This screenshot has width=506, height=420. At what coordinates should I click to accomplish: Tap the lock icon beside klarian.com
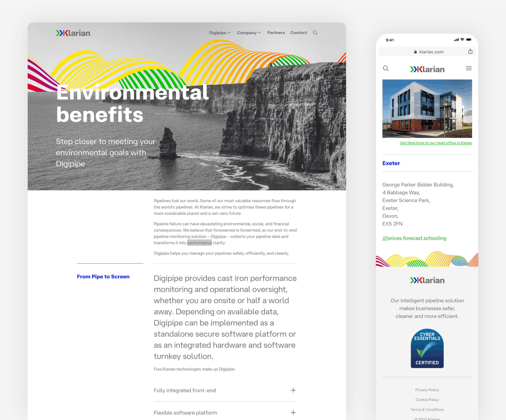point(415,52)
